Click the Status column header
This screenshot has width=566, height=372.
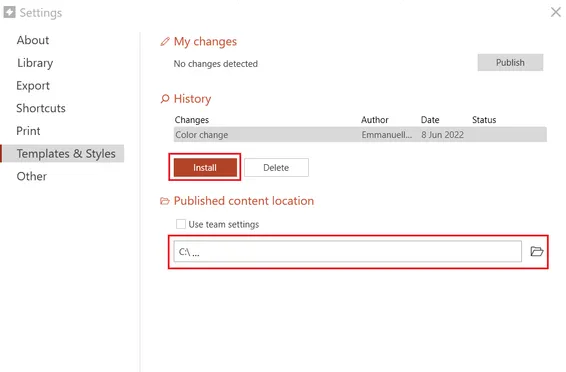point(484,120)
